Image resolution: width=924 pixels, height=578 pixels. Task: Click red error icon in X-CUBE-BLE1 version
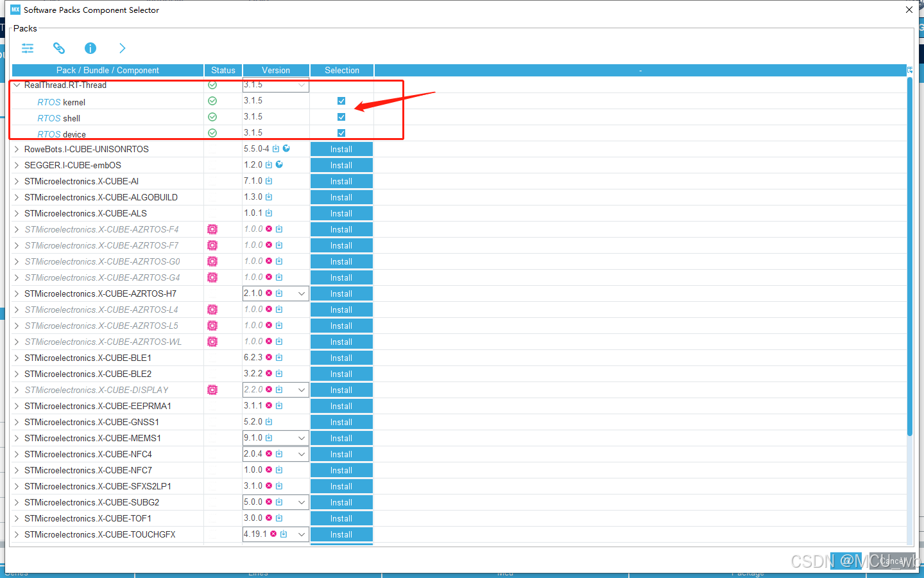(269, 357)
